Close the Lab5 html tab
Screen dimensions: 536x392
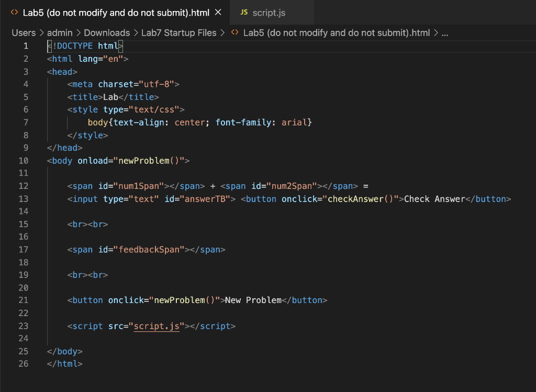[218, 12]
